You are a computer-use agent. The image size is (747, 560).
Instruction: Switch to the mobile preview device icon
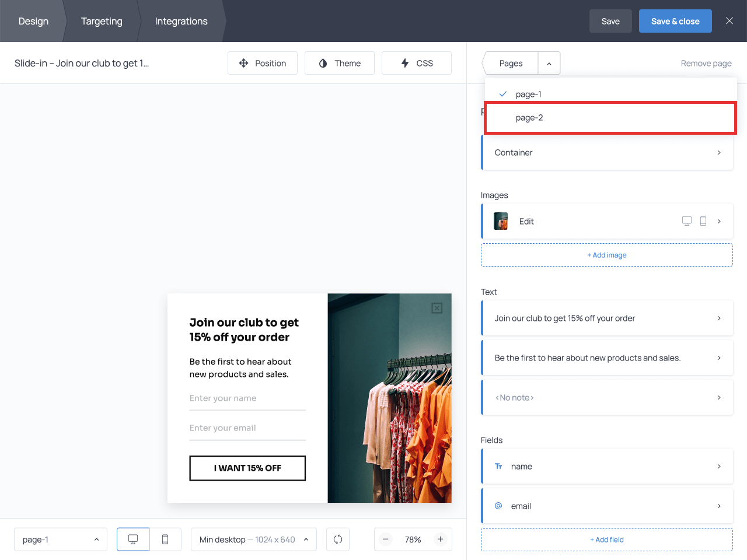[x=165, y=540]
